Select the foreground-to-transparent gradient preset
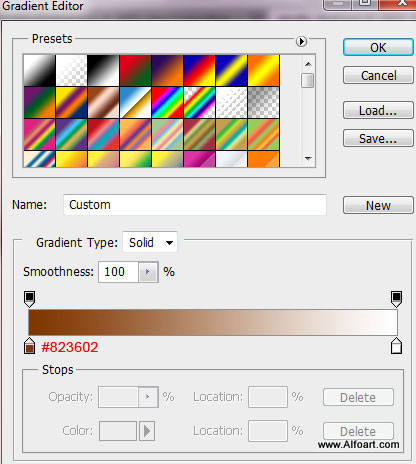 coord(71,70)
